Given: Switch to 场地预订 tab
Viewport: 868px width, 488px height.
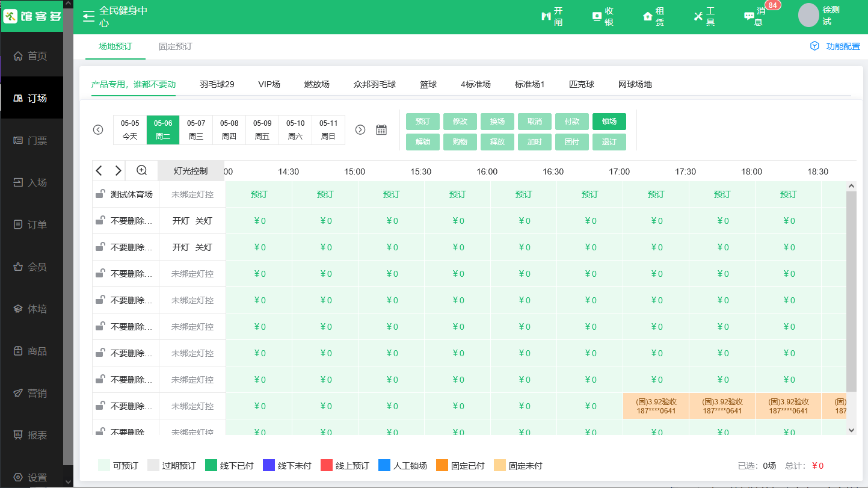Looking at the screenshot, I should [115, 46].
